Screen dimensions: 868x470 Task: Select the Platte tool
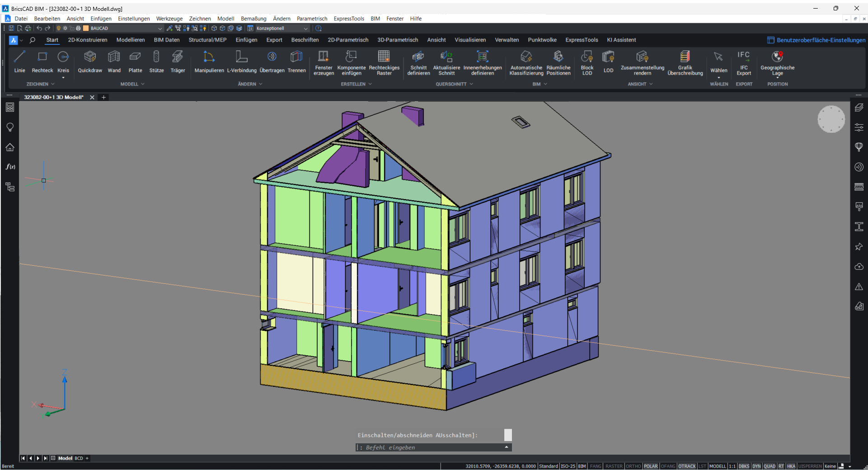click(x=135, y=61)
